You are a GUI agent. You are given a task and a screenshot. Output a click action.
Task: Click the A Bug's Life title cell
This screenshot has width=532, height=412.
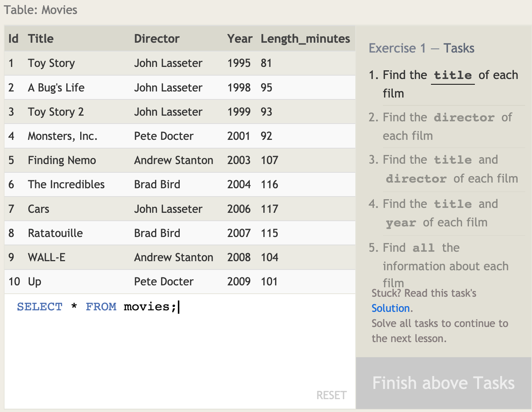tap(56, 88)
